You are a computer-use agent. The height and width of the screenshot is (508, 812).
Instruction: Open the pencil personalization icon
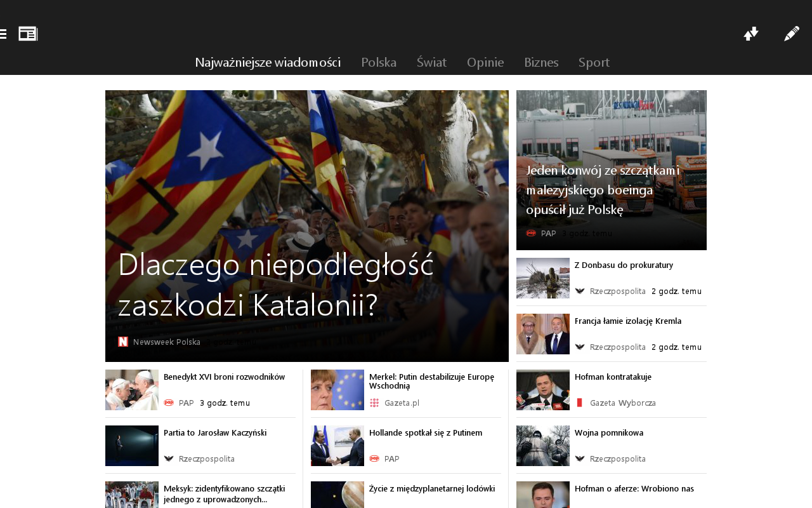791,34
